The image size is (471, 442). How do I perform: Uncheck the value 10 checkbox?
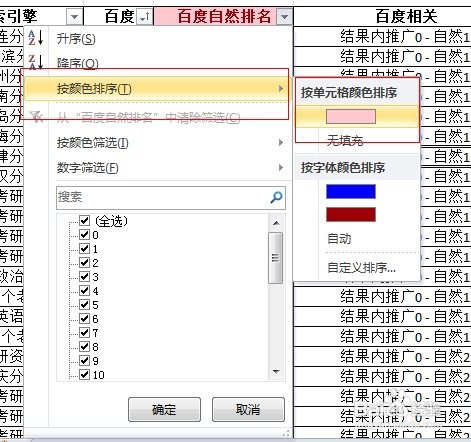tap(85, 375)
